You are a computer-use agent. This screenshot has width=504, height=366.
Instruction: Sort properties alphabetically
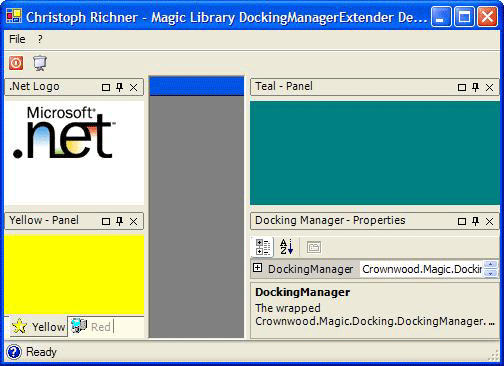[x=286, y=247]
